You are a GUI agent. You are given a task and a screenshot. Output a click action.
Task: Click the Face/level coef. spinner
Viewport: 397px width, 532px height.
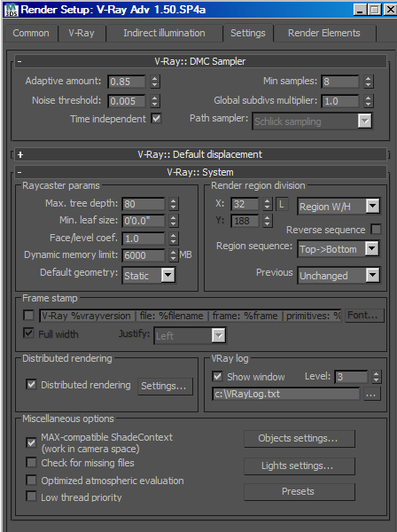[174, 239]
